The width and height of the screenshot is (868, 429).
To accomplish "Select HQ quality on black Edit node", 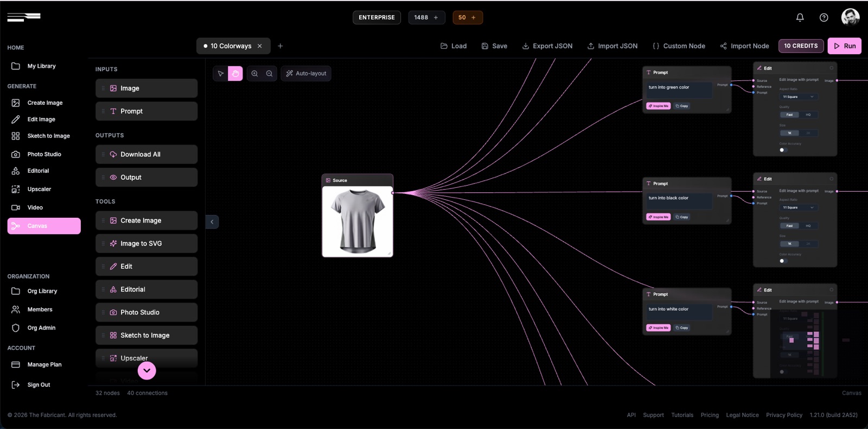I will [808, 225].
